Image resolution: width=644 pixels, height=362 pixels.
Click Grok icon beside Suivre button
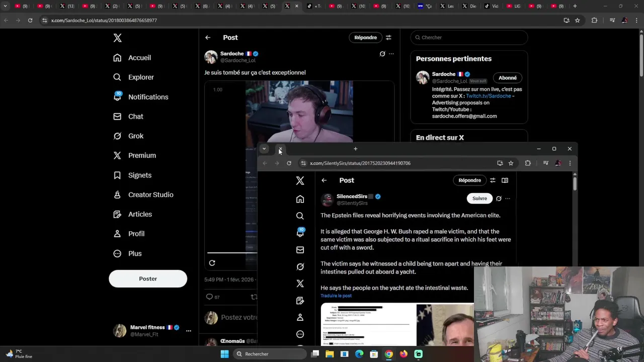point(499,199)
